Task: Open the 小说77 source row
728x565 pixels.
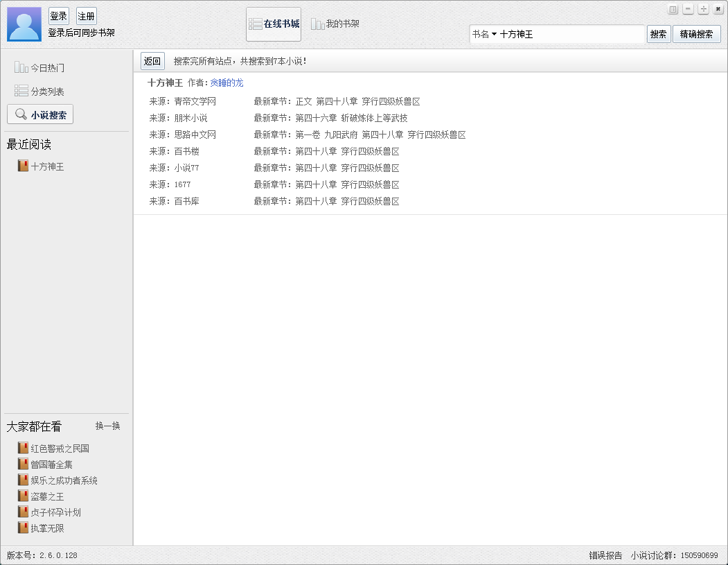Action: [274, 168]
